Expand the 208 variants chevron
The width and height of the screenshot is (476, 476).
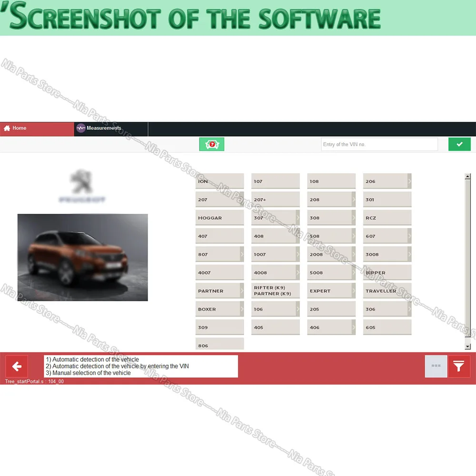[354, 199]
